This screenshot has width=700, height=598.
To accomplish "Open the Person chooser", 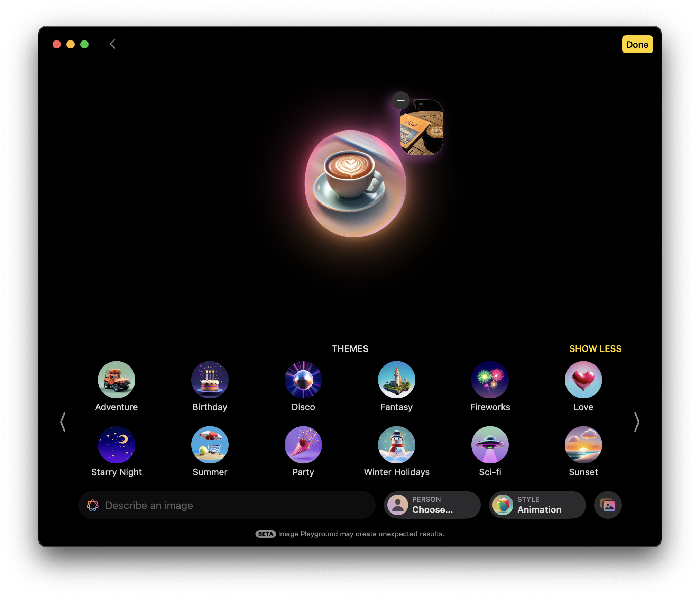I will [432, 505].
